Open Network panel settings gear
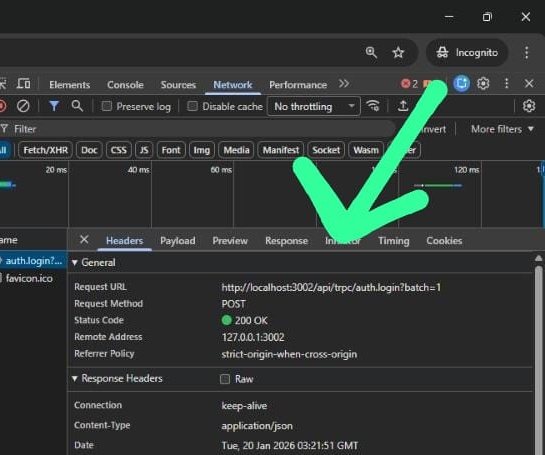 529,106
